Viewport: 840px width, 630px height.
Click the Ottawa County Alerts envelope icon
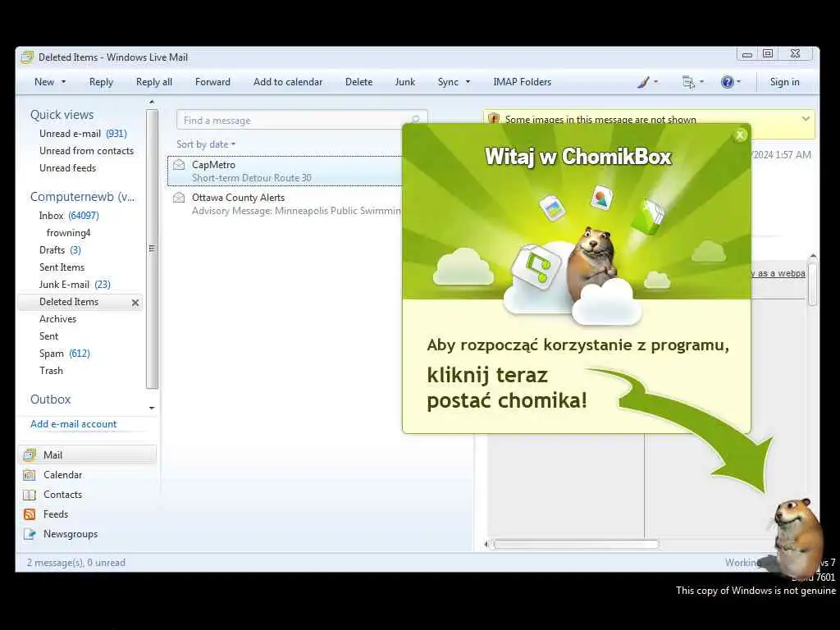(179, 198)
